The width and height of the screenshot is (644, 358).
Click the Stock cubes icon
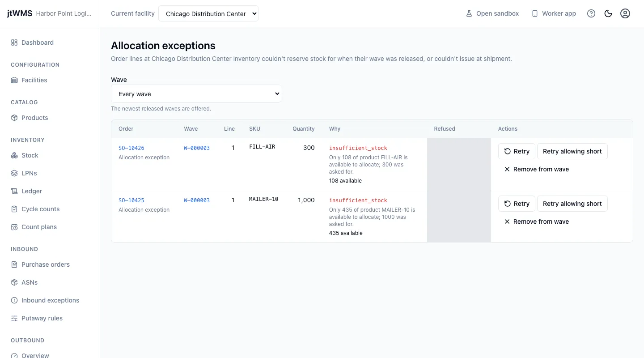point(14,155)
